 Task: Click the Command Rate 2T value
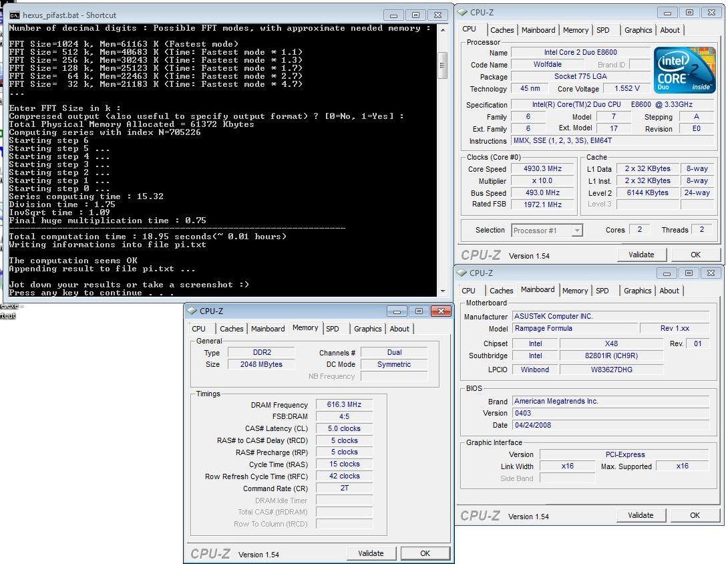[x=344, y=488]
